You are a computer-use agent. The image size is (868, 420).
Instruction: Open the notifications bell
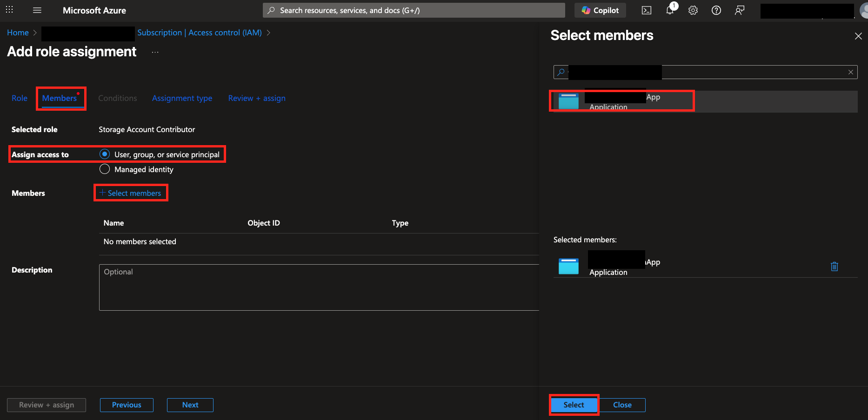pyautogui.click(x=670, y=10)
